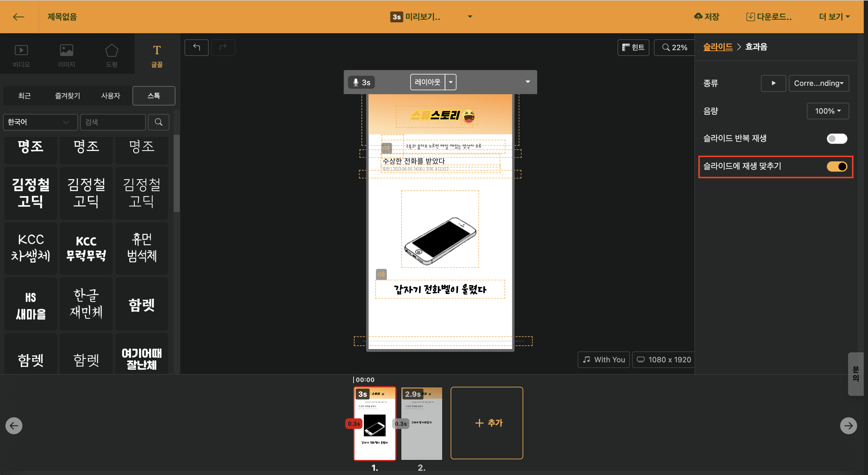
Task: Redo the last action
Action: coord(223,47)
